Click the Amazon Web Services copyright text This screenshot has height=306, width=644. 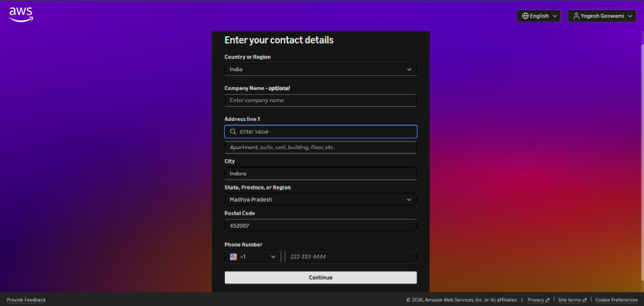461,300
